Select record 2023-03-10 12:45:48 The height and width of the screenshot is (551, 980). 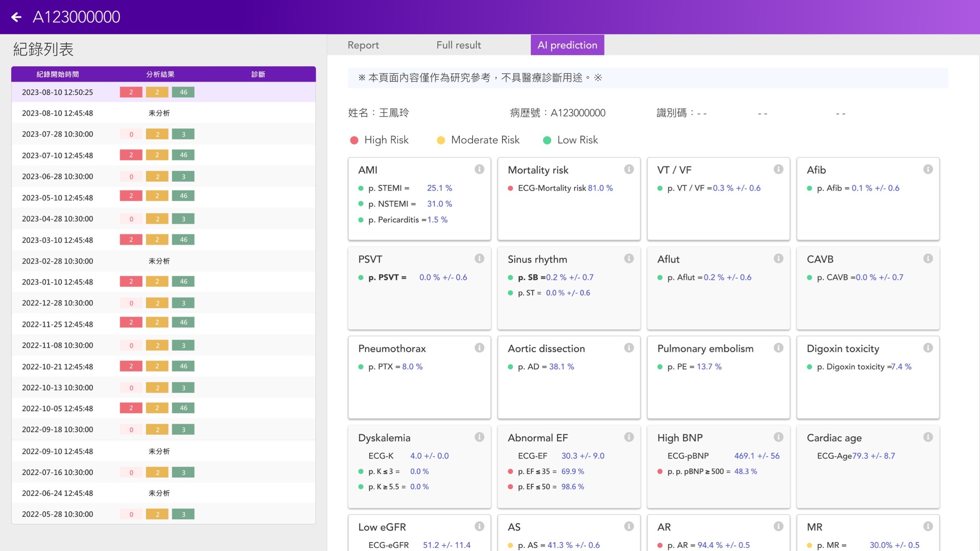[x=163, y=240]
